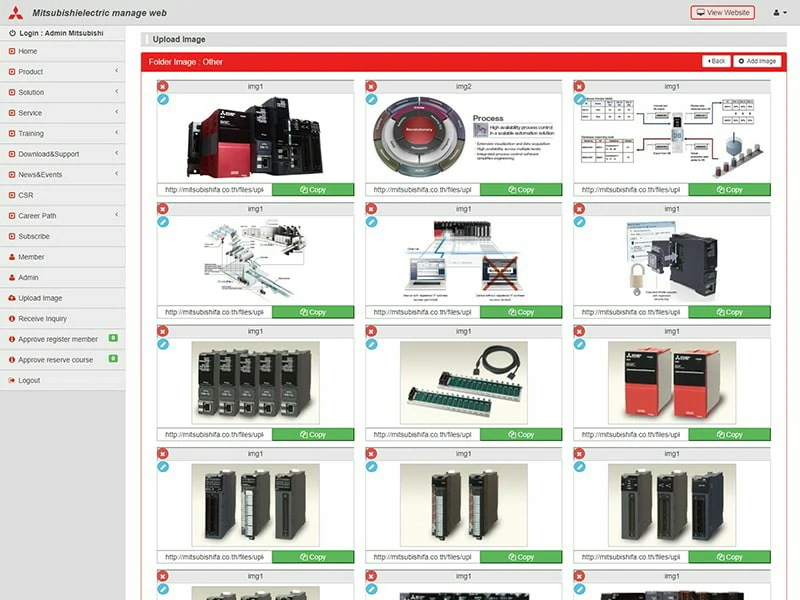Edit the cable and base units image
This screenshot has width=800, height=600.
pyautogui.click(x=371, y=344)
